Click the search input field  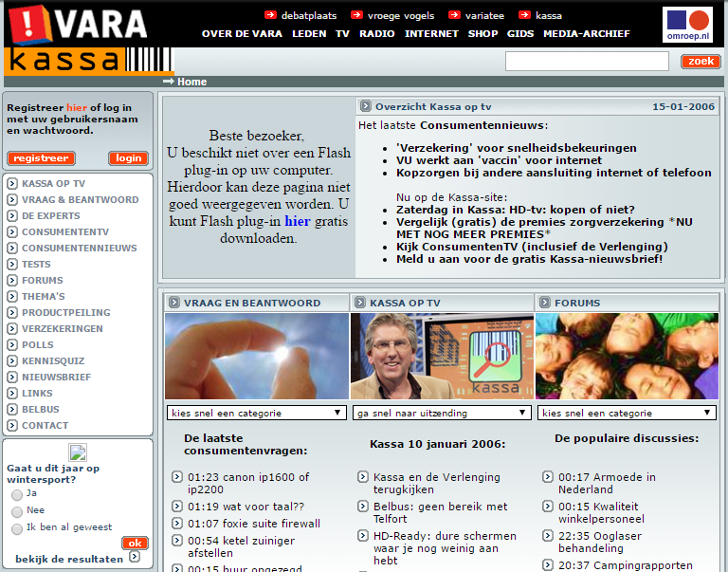[x=587, y=62]
